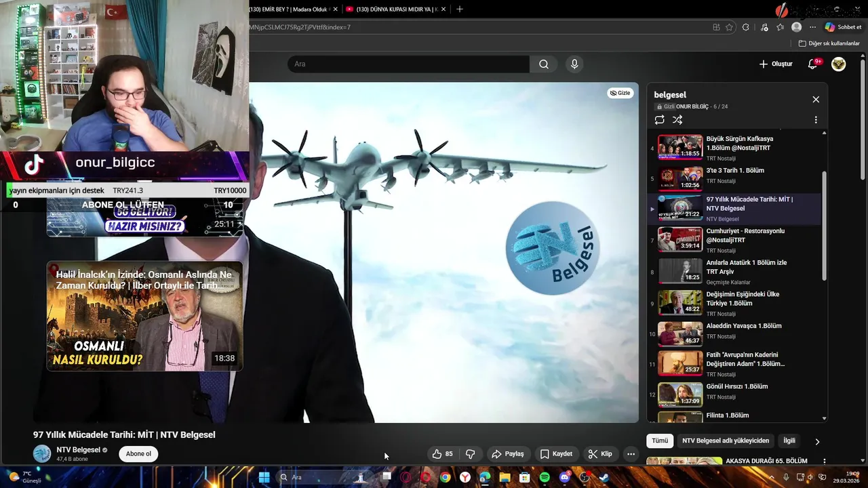
Task: Open belgesel playlist options menu
Action: coord(816,120)
